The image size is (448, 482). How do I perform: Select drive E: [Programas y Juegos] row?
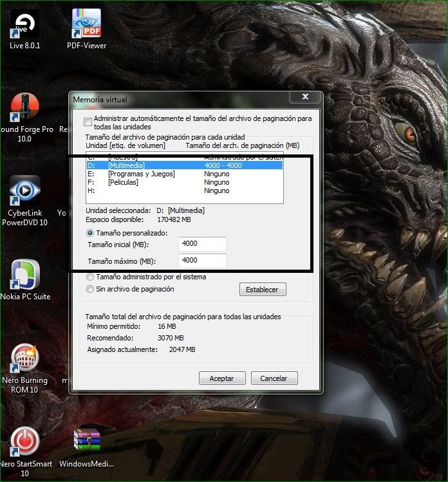pyautogui.click(x=185, y=174)
